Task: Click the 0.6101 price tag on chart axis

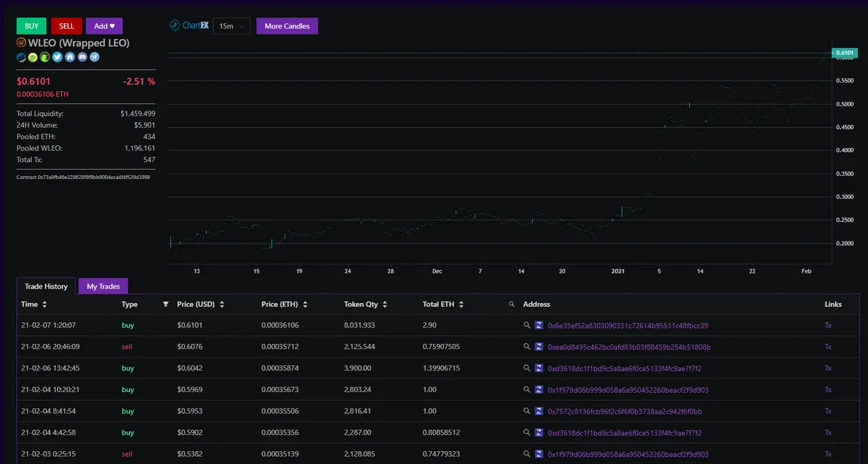Action: 844,52
